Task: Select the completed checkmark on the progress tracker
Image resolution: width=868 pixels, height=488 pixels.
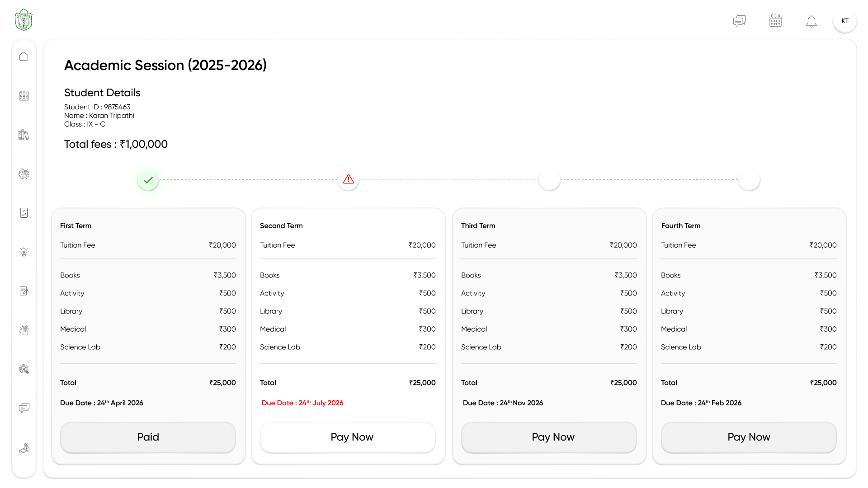Action: coord(148,180)
